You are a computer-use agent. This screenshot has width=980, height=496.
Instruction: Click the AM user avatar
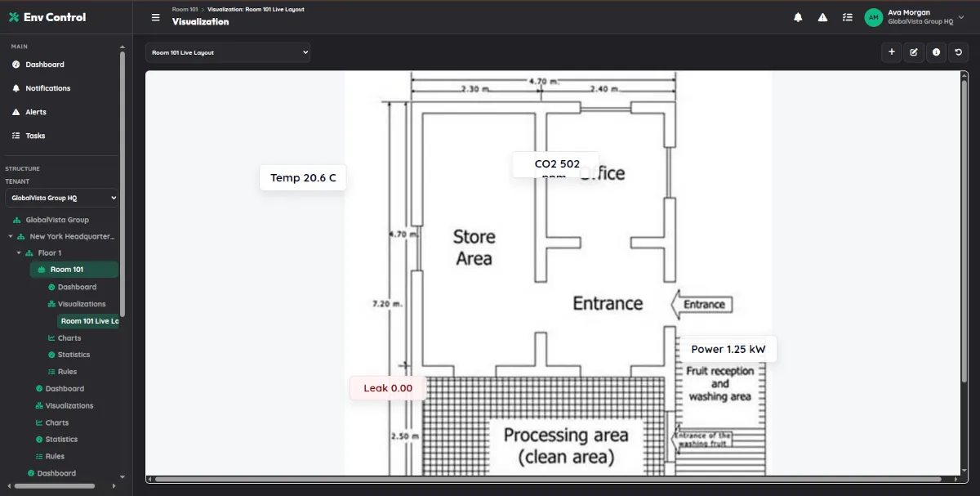pyautogui.click(x=874, y=17)
